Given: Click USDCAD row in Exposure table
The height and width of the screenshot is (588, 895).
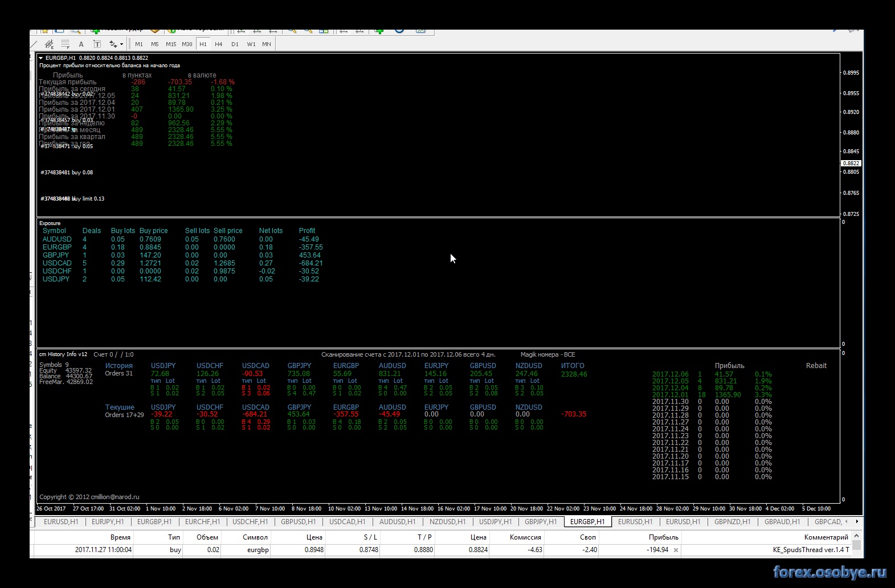Looking at the screenshot, I should (x=182, y=263).
